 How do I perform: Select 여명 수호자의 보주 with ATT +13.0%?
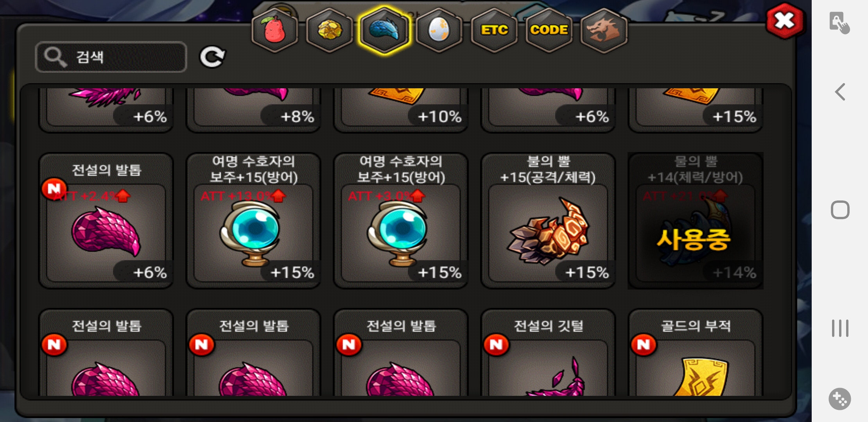253,221
